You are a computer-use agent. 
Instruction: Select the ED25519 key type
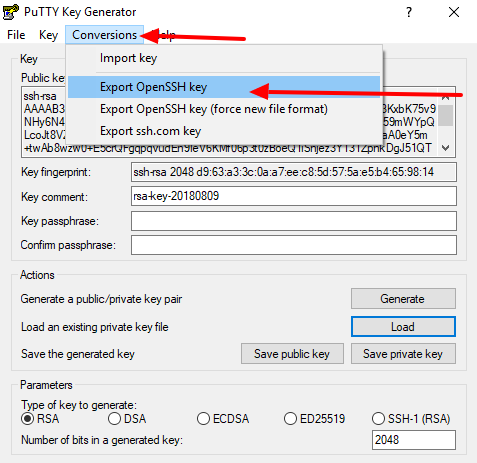pos(314,419)
